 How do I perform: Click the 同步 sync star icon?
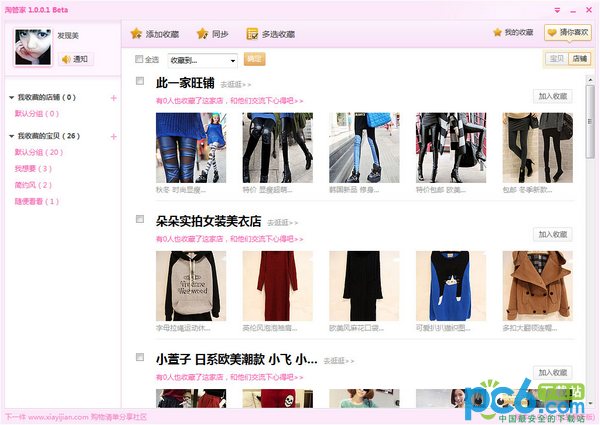coord(202,34)
